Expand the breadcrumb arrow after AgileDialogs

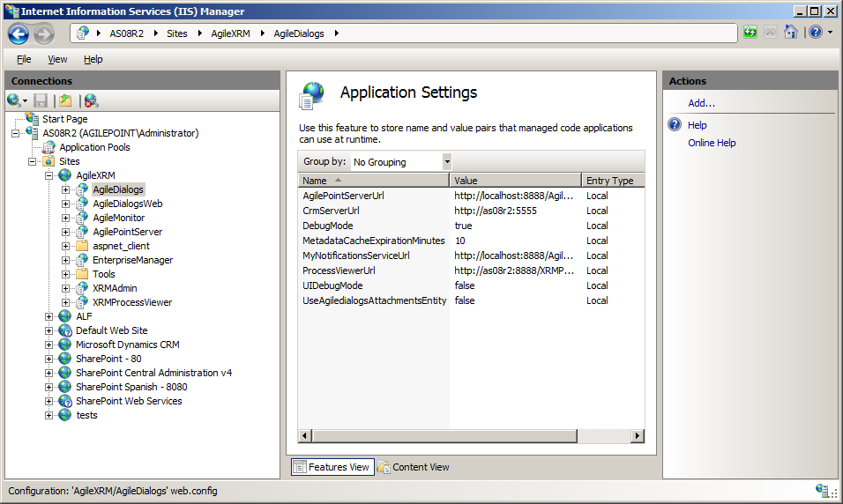point(337,33)
